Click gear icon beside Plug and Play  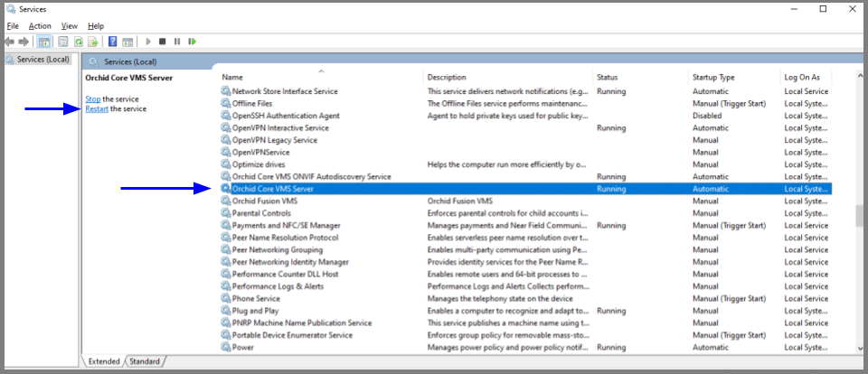tap(225, 311)
